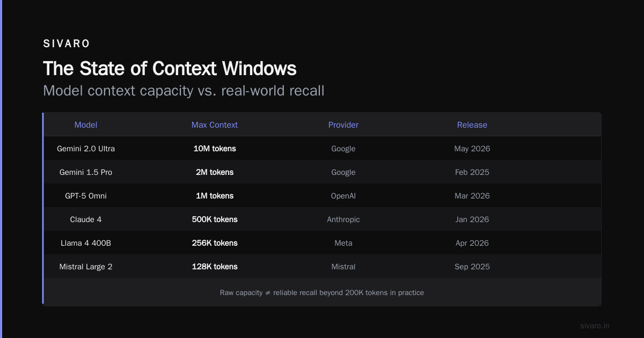Click the Sep 2025 release date
The height and width of the screenshot is (338, 644).
click(472, 267)
